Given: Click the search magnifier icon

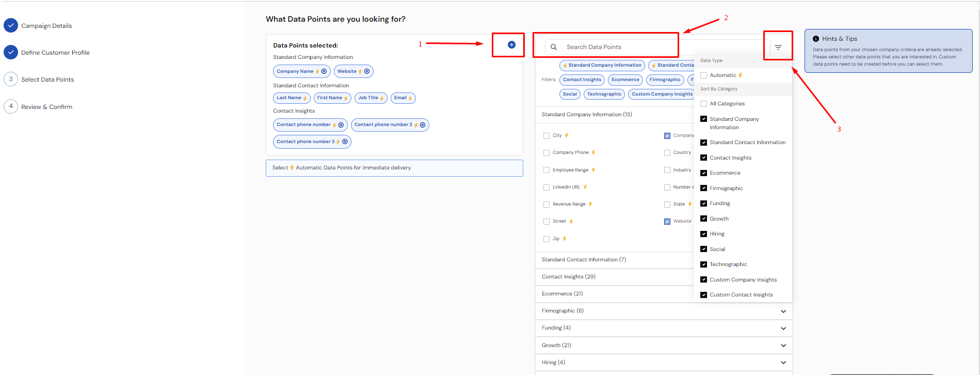Looking at the screenshot, I should tap(554, 47).
